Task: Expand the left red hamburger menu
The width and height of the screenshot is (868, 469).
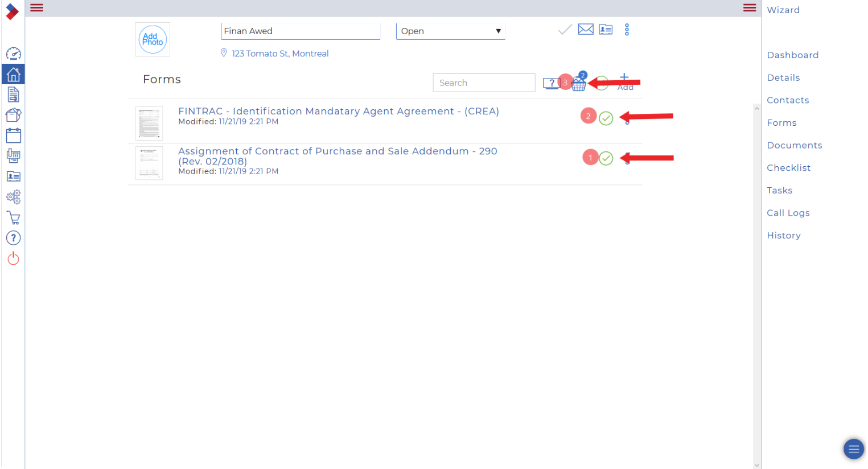Action: pyautogui.click(x=37, y=7)
